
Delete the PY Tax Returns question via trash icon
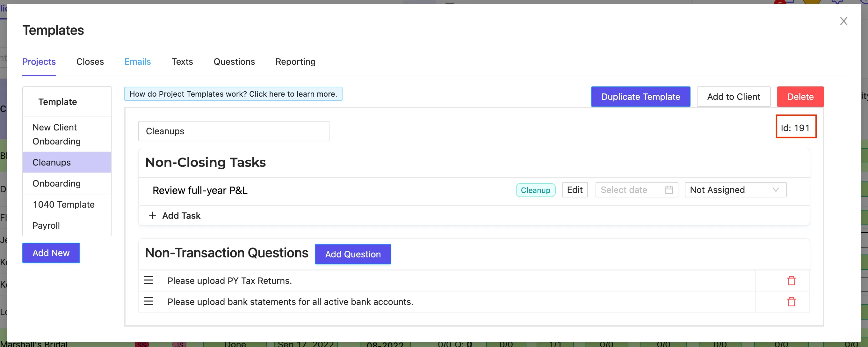click(791, 281)
